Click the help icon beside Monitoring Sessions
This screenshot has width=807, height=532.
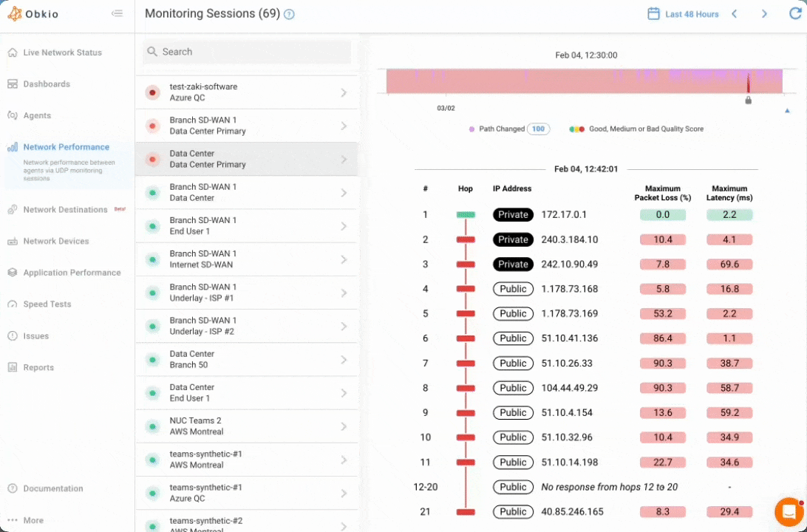tap(289, 14)
